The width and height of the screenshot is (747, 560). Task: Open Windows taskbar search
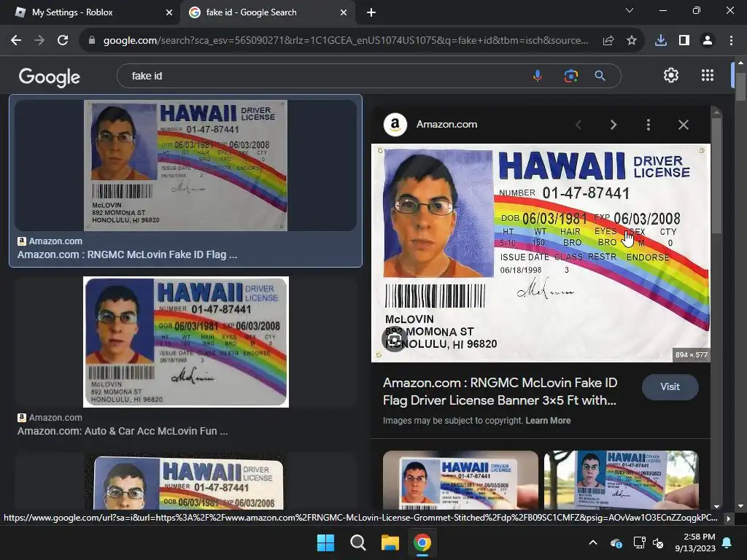coord(357,542)
